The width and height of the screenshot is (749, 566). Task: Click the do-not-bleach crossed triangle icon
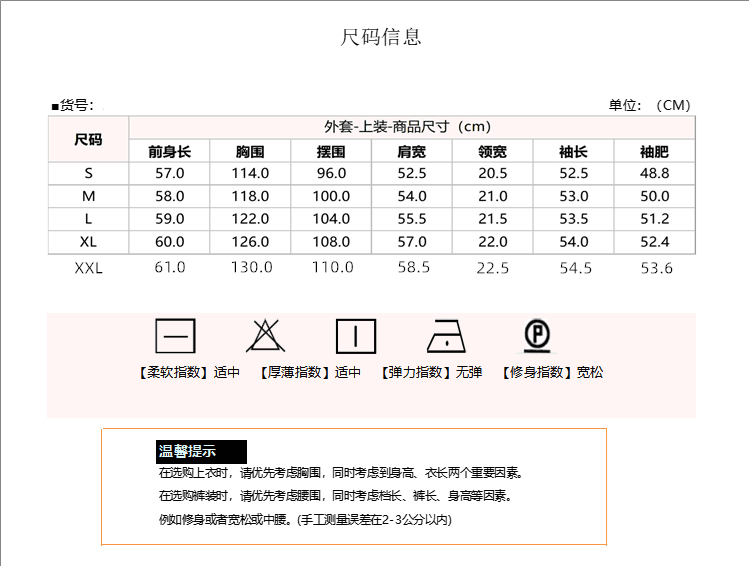tap(266, 336)
